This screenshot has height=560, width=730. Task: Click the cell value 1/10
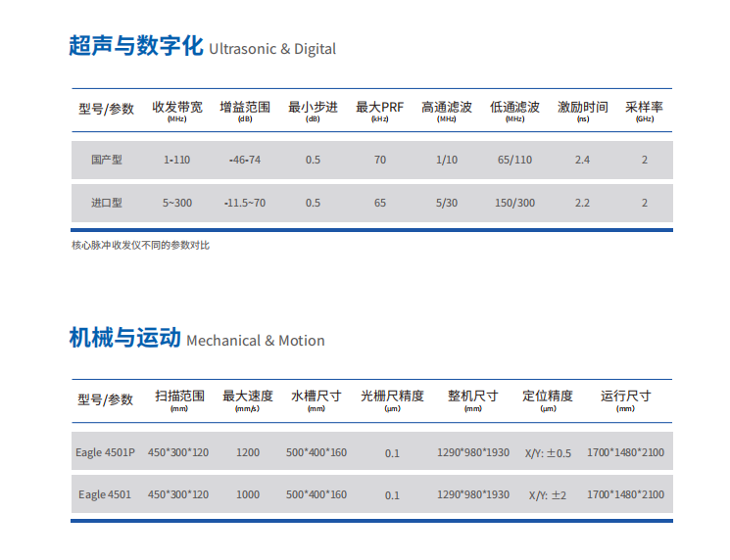(447, 160)
